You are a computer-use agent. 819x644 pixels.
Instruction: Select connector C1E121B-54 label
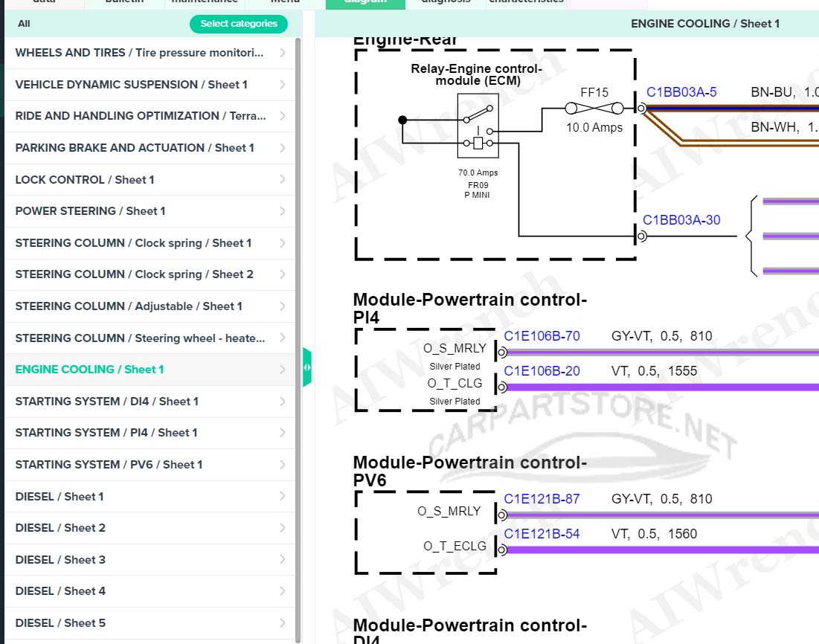pos(542,534)
